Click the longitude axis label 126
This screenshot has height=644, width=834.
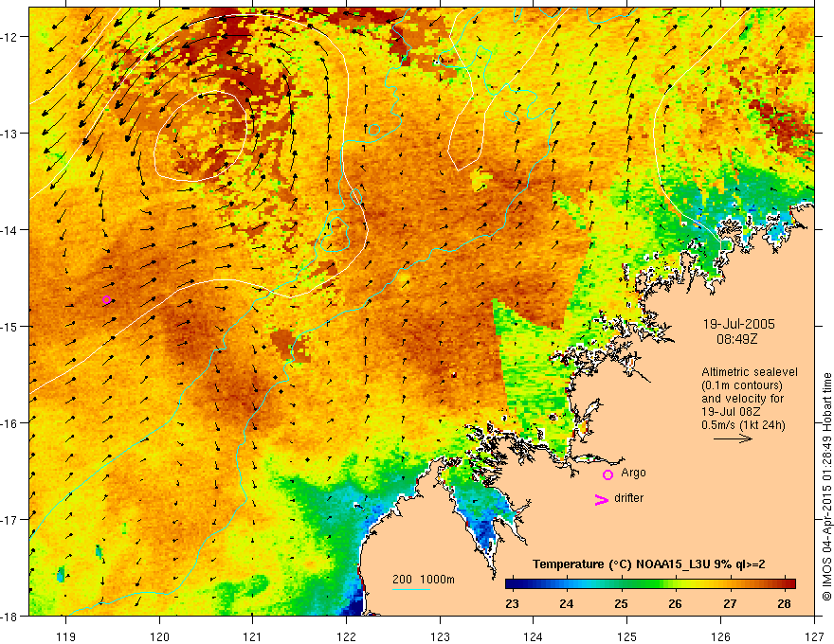(x=720, y=636)
